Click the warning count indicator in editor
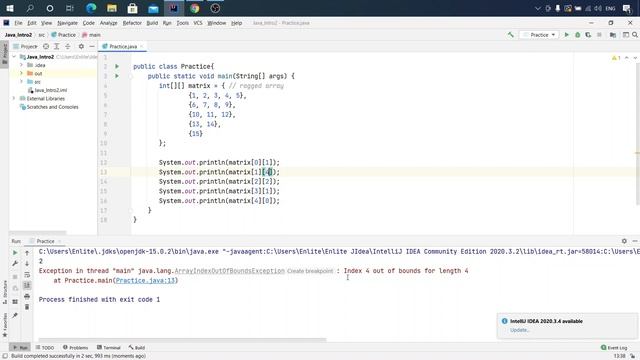640x360 pixels. pos(616,58)
